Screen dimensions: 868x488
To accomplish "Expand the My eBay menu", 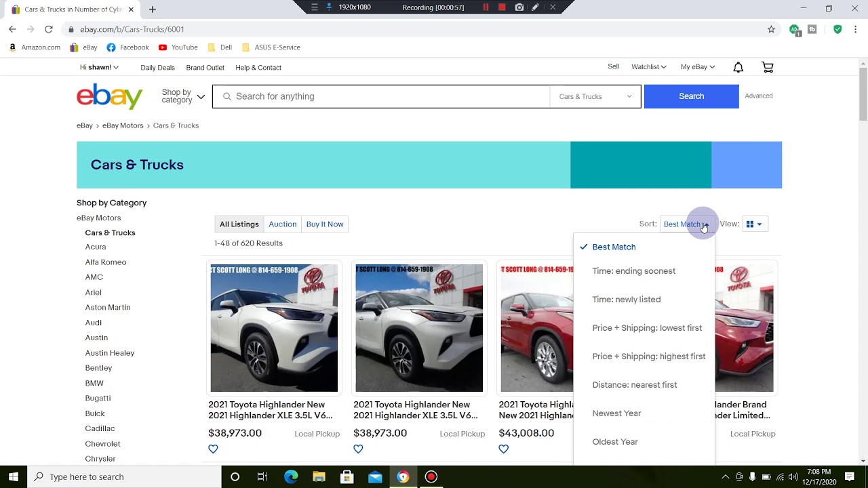I will 697,66.
